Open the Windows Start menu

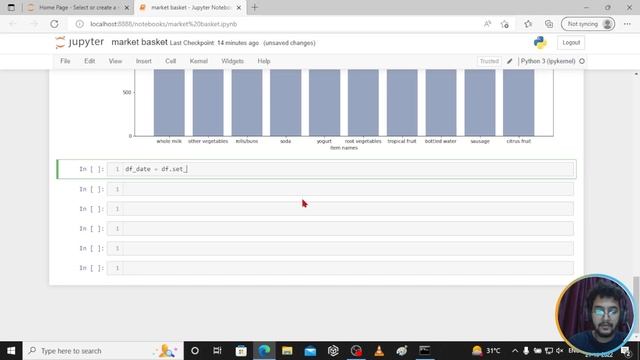11,351
